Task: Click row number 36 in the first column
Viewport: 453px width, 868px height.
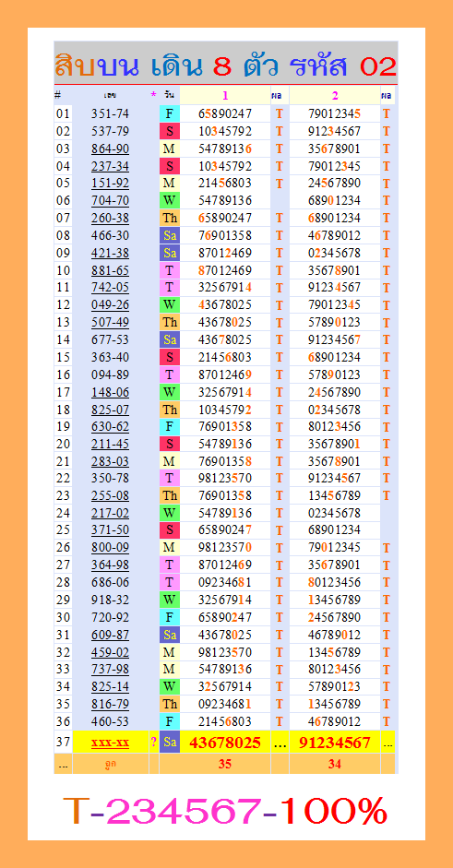Action: point(63,721)
